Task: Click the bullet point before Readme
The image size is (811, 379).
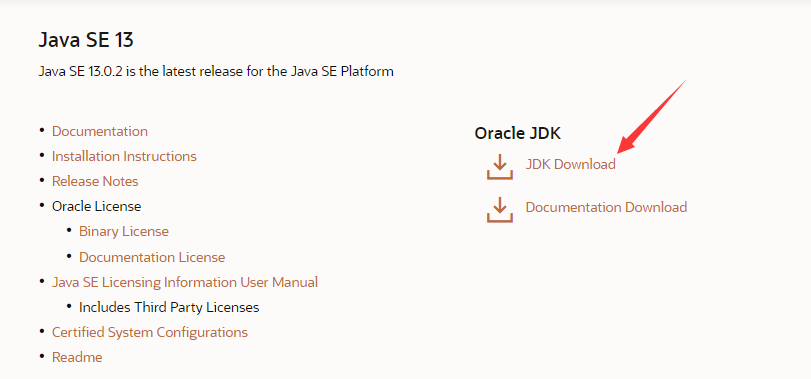Action: pyautogui.click(x=41, y=357)
